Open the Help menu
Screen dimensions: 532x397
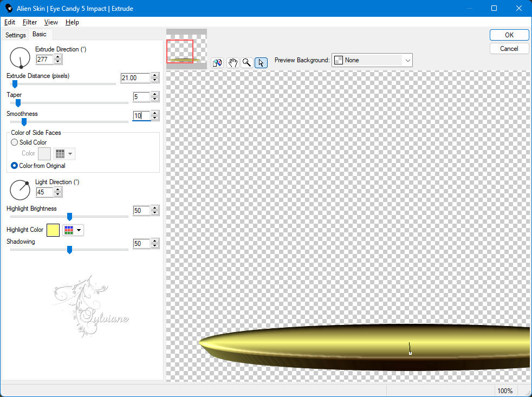tap(72, 22)
